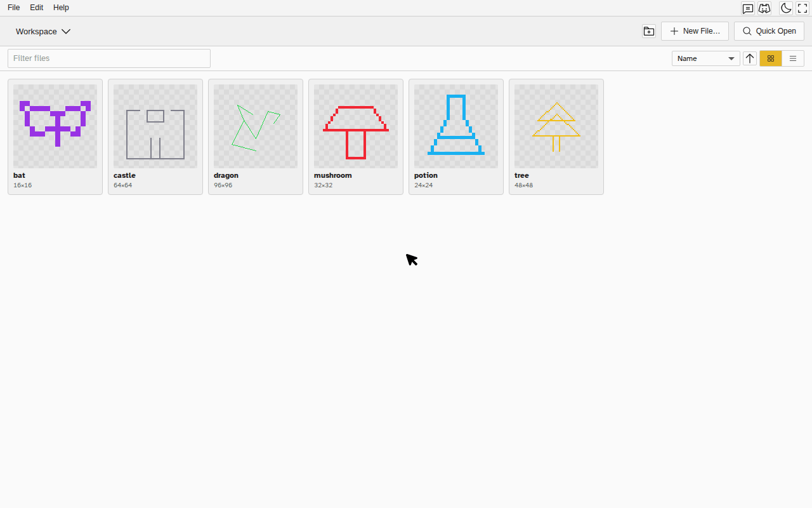Click the New File… button
812x508 pixels.
pyautogui.click(x=695, y=31)
